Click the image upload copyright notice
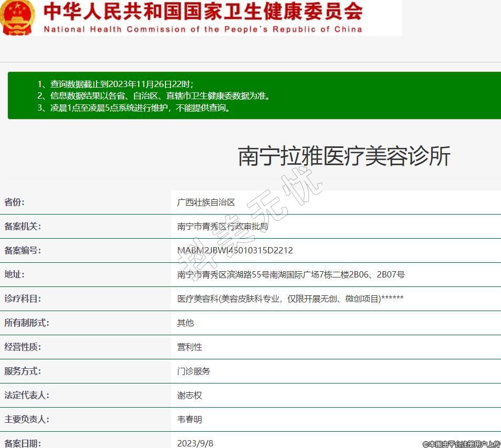This screenshot has width=501, height=448. click(461, 444)
